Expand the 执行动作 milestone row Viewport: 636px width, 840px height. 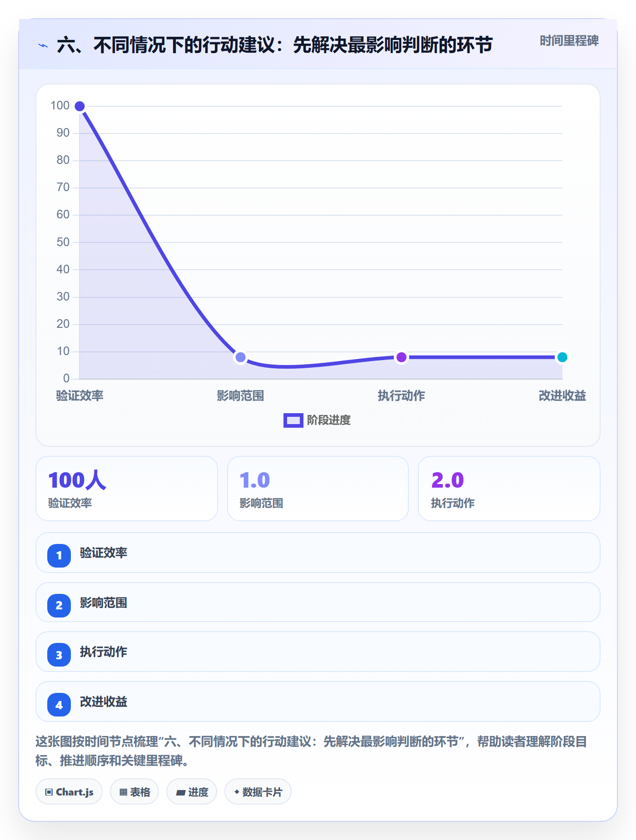318,652
